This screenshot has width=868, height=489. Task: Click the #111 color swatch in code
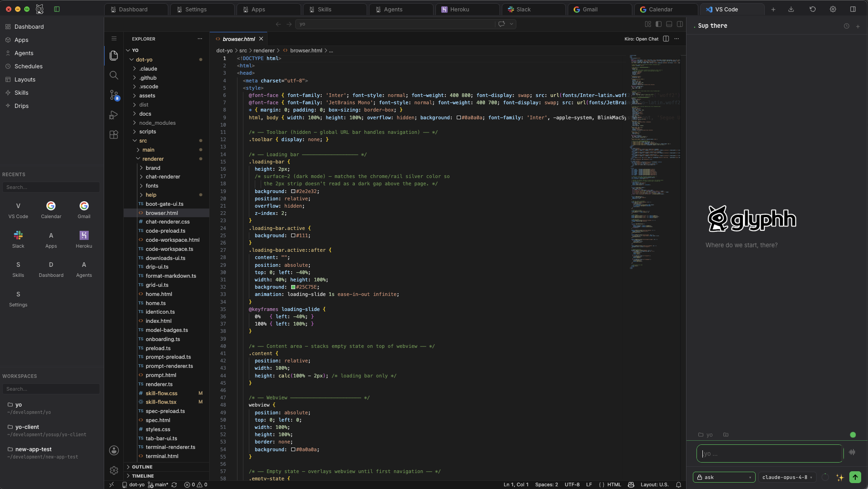(293, 236)
